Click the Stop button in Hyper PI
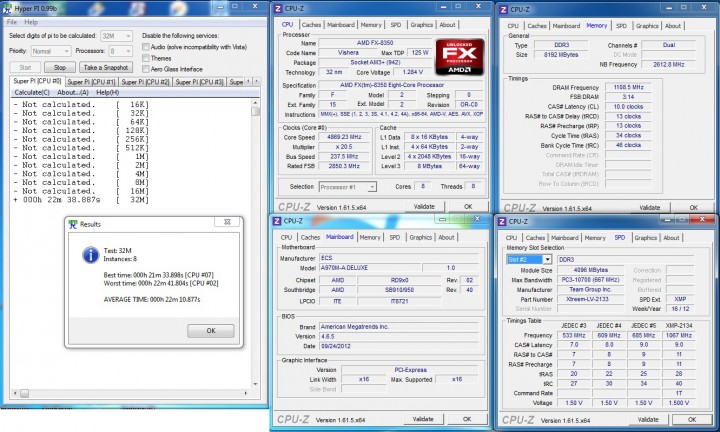 point(60,67)
